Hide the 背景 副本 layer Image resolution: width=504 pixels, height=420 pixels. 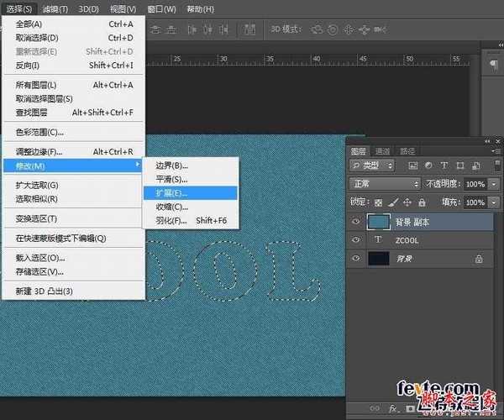pos(356,222)
